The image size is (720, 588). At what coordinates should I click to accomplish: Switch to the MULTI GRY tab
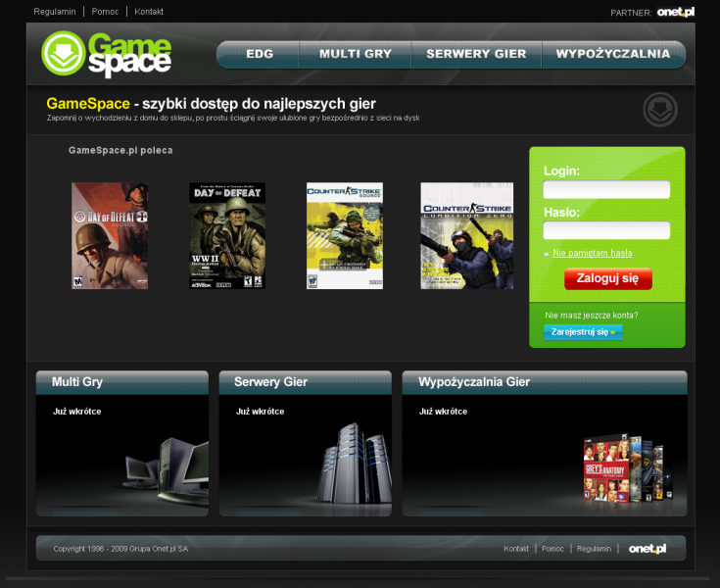tap(355, 54)
